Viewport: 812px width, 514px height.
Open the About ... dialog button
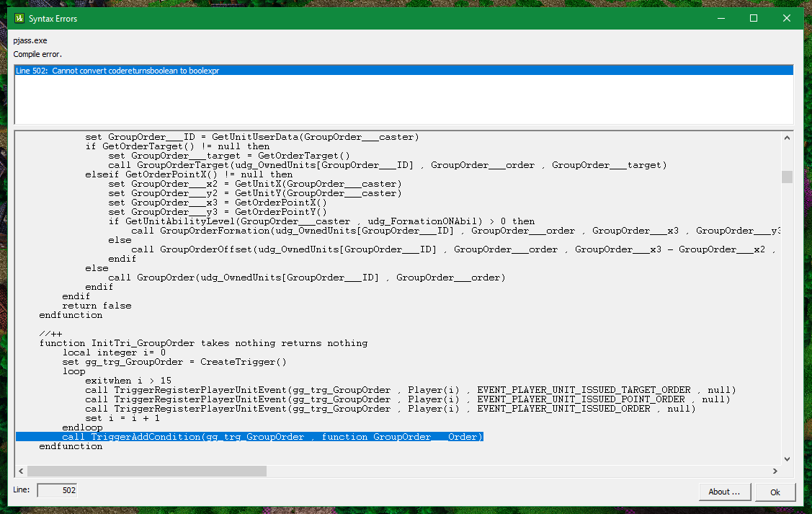(x=724, y=492)
